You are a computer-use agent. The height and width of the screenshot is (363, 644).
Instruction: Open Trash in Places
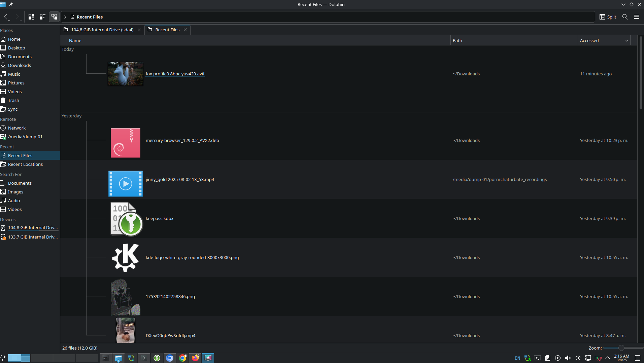(x=30, y=100)
